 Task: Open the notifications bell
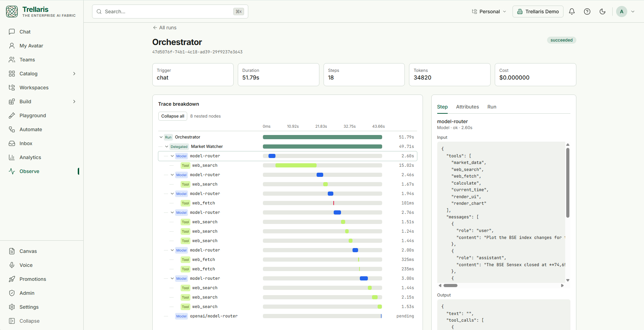tap(572, 12)
